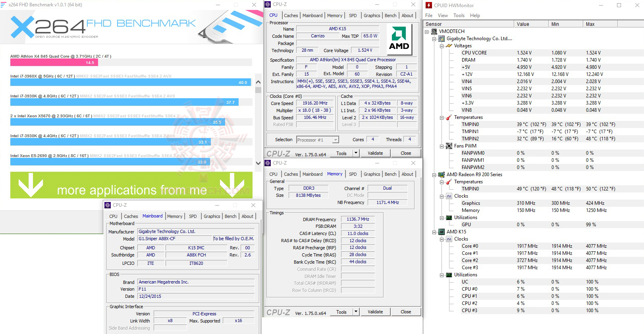644x334 pixels.
Task: Click the AMD logo in the CPU-Z Processor section
Action: coord(399,40)
